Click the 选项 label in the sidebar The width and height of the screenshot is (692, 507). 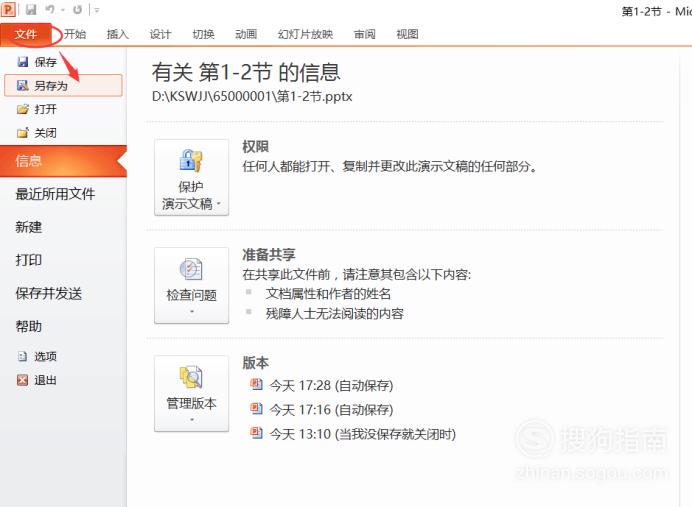point(46,357)
